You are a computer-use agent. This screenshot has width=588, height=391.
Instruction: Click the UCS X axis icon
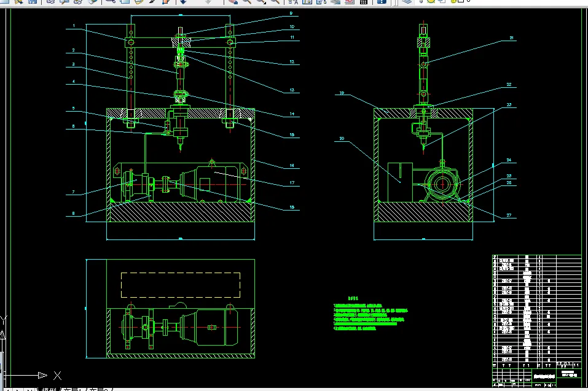coord(57,376)
